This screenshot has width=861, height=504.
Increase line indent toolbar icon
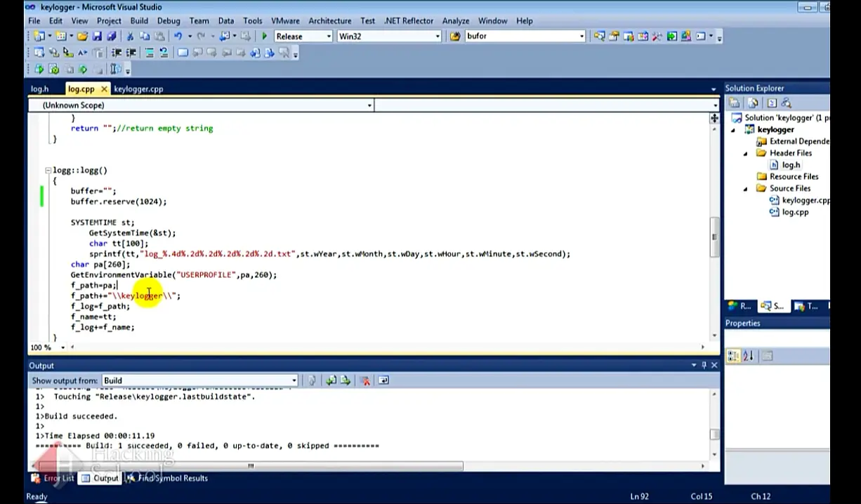[131, 53]
